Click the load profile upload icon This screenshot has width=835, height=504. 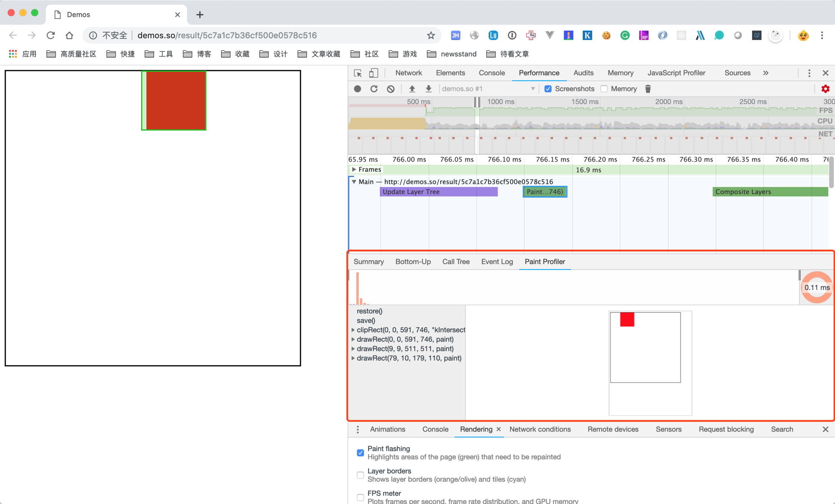pyautogui.click(x=412, y=89)
